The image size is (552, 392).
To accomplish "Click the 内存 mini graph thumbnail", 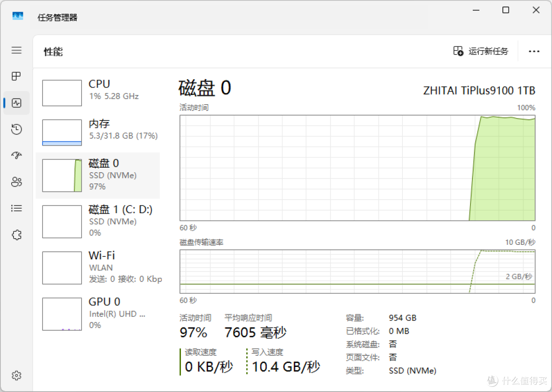I will click(x=62, y=133).
